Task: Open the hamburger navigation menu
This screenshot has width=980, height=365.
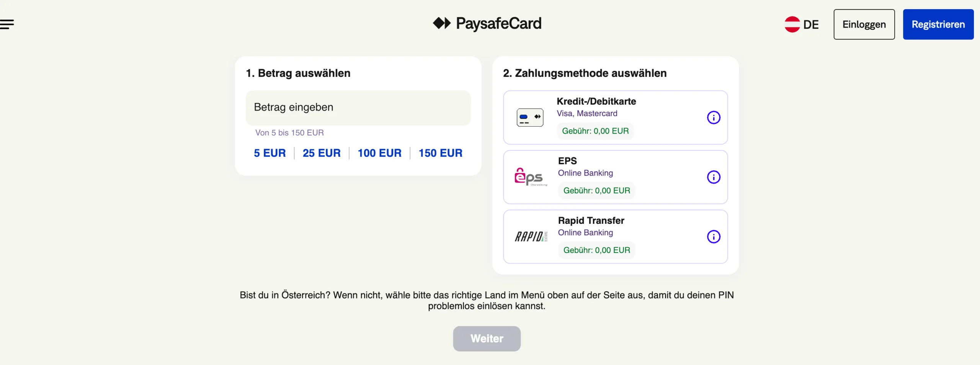Action: pyautogui.click(x=7, y=24)
